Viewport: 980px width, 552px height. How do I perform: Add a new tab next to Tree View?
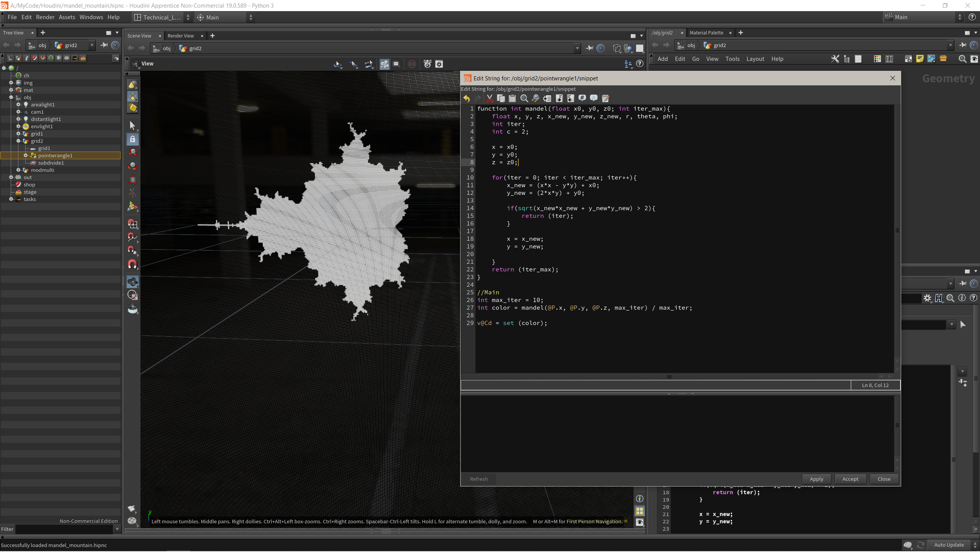click(43, 33)
